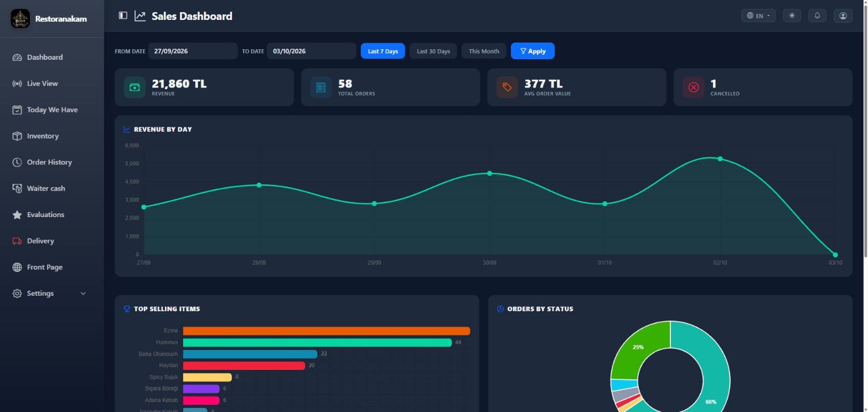Click the 30/09 revenue data point
The height and width of the screenshot is (412, 868).
tap(489, 173)
